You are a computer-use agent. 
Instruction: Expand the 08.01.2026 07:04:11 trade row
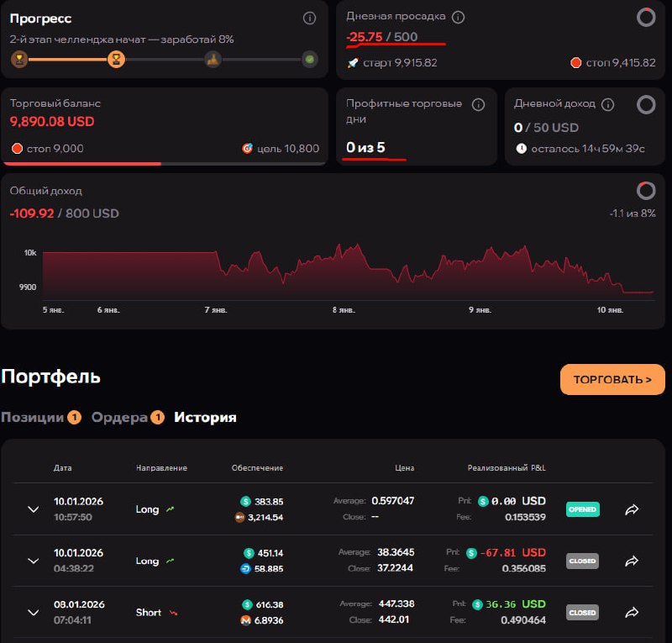point(34,613)
